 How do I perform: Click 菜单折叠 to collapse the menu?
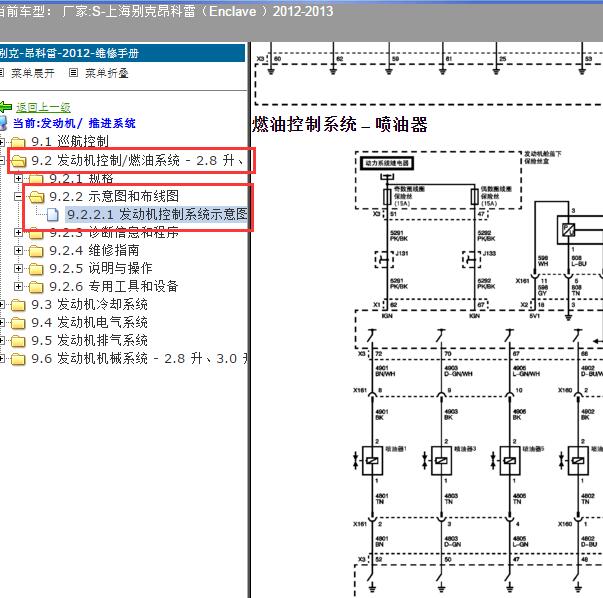107,73
